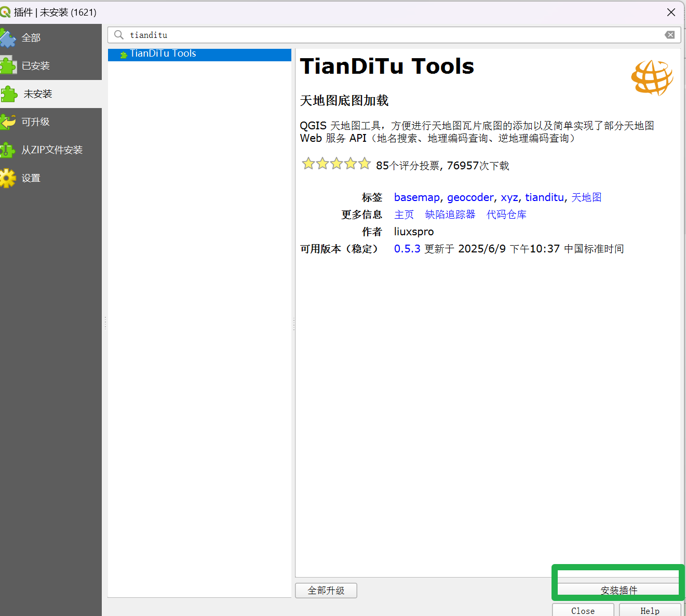Open the xyz tag link
This screenshot has width=686, height=616.
click(x=509, y=197)
